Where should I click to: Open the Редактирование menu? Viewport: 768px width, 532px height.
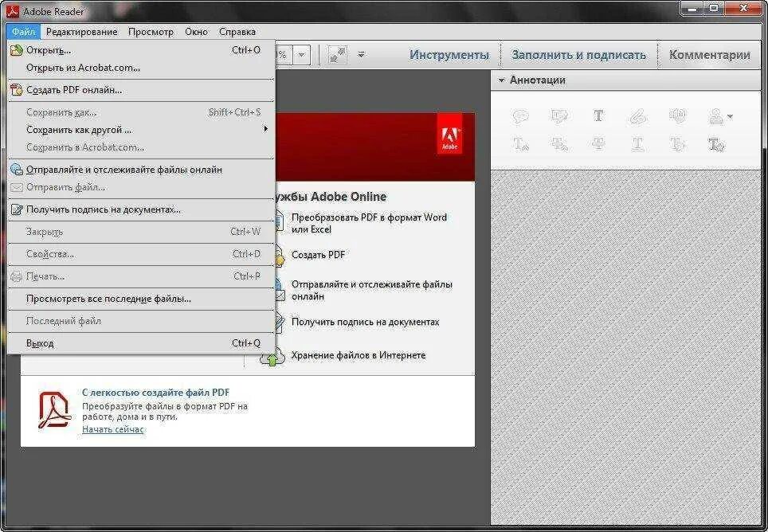[x=82, y=32]
